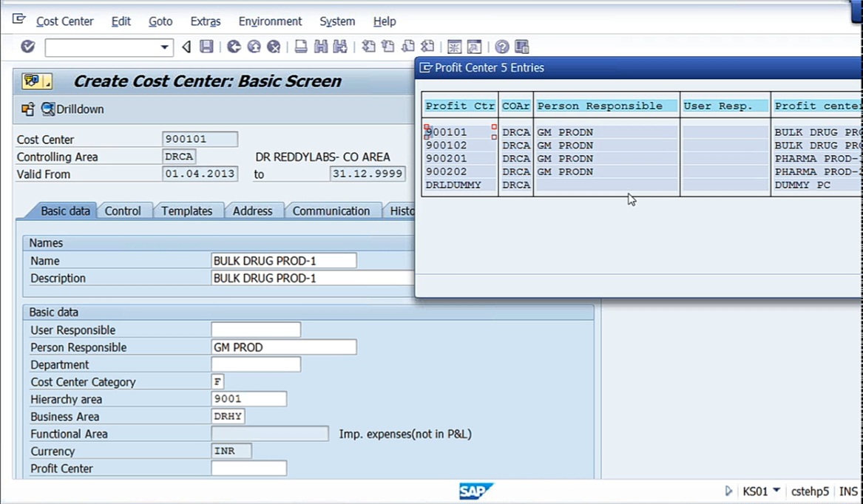Click the COAr column header
This screenshot has height=504, width=863.
click(x=515, y=106)
